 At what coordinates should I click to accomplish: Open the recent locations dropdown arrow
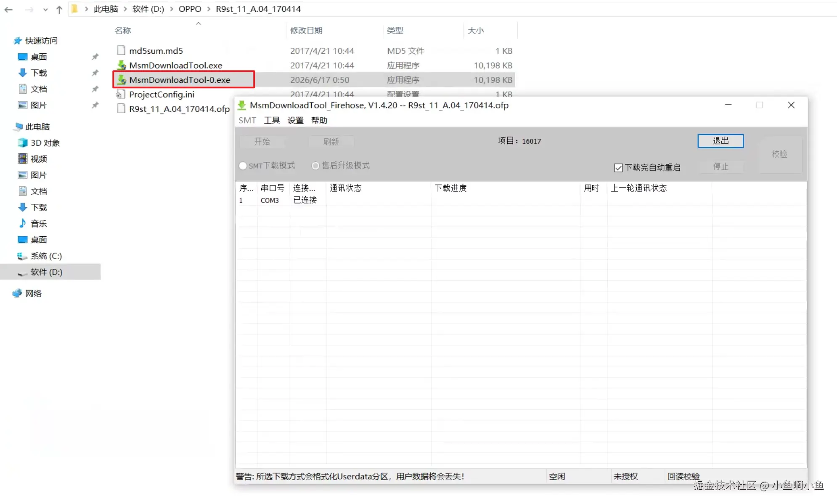pyautogui.click(x=45, y=10)
